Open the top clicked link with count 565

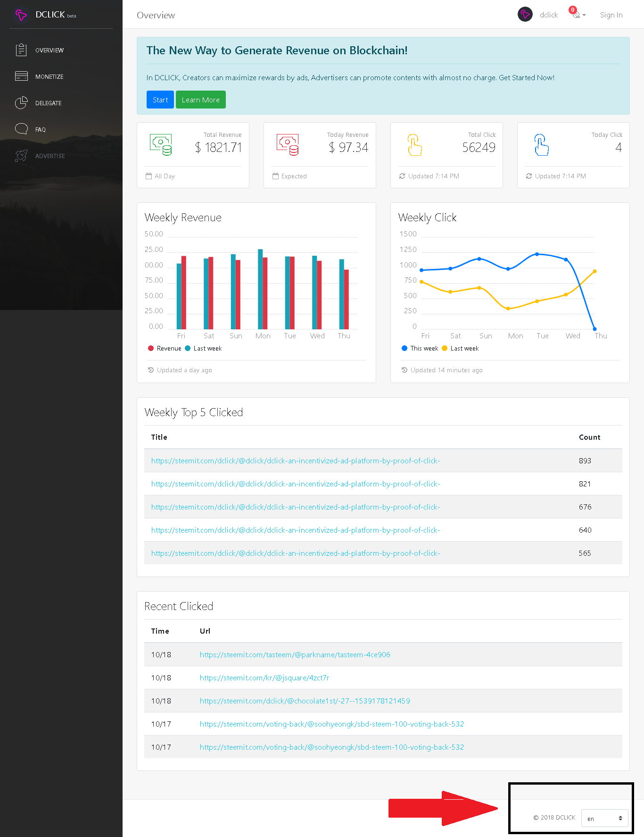(296, 553)
